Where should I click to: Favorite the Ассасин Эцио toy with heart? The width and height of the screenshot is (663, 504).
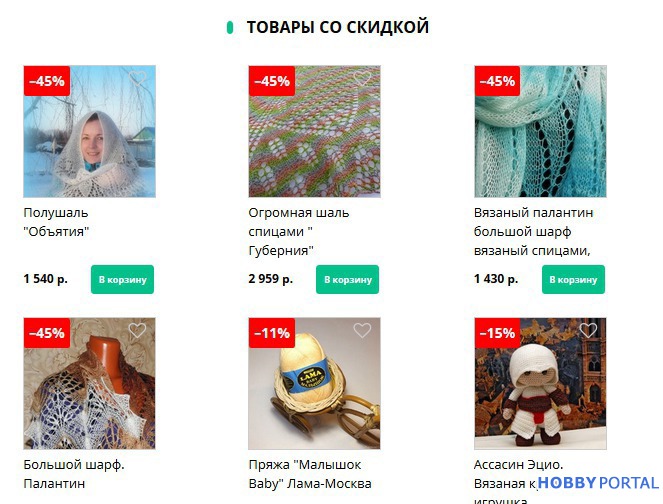coord(588,330)
